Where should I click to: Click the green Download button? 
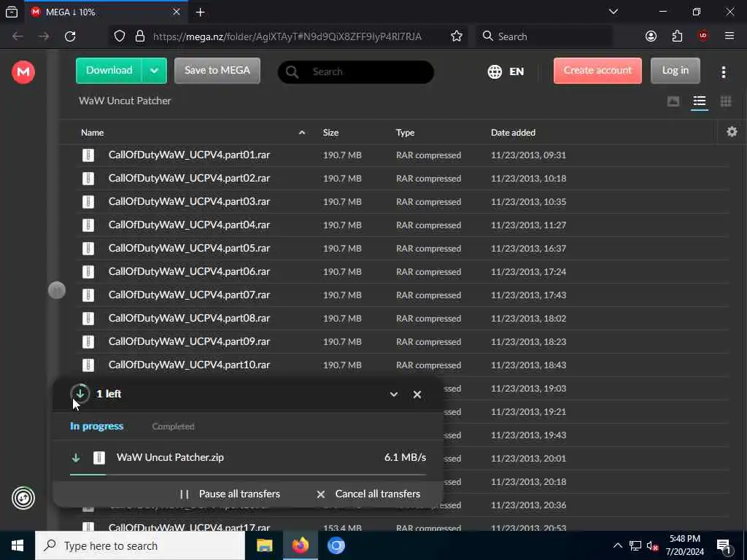tap(109, 71)
